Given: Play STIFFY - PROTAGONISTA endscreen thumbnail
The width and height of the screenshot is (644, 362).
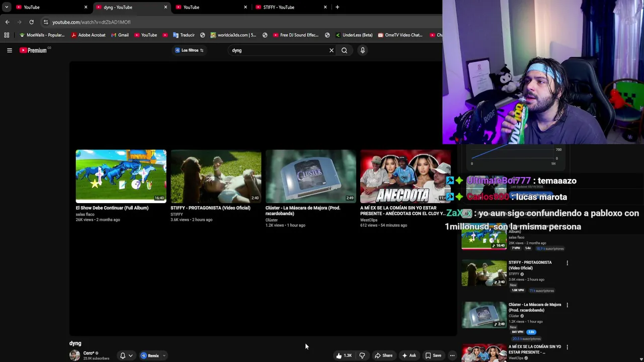Looking at the screenshot, I should pyautogui.click(x=216, y=175).
